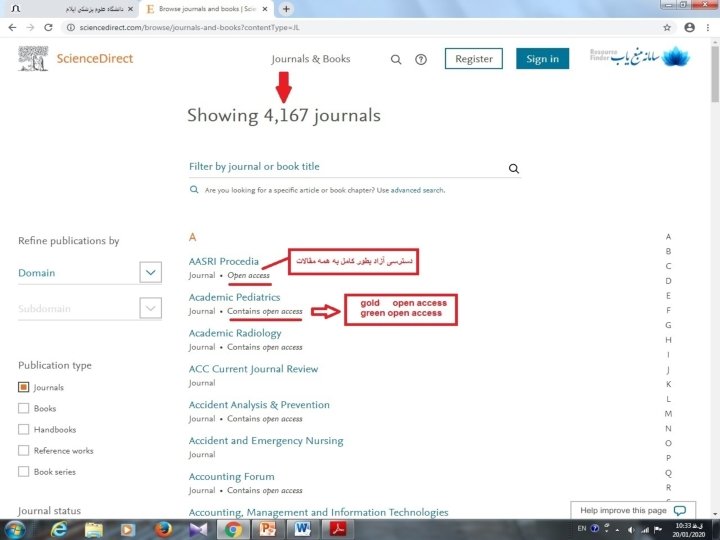
Task: Jump to letter G in alphabet index
Action: [x=669, y=325]
